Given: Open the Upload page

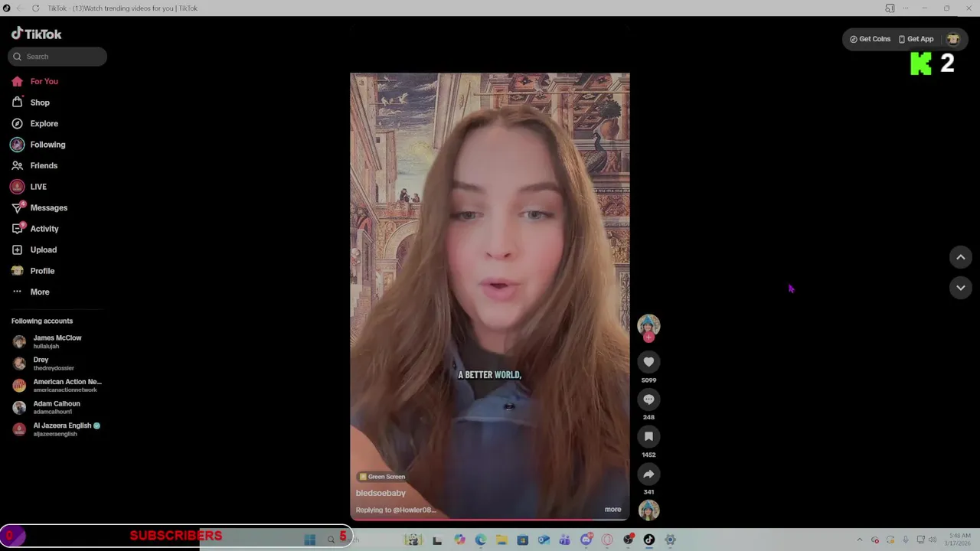Looking at the screenshot, I should 34,249.
